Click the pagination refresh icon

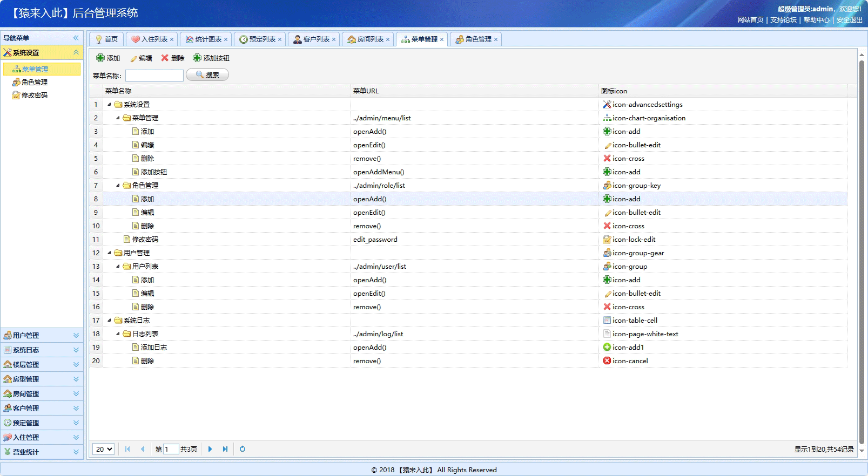pos(243,449)
